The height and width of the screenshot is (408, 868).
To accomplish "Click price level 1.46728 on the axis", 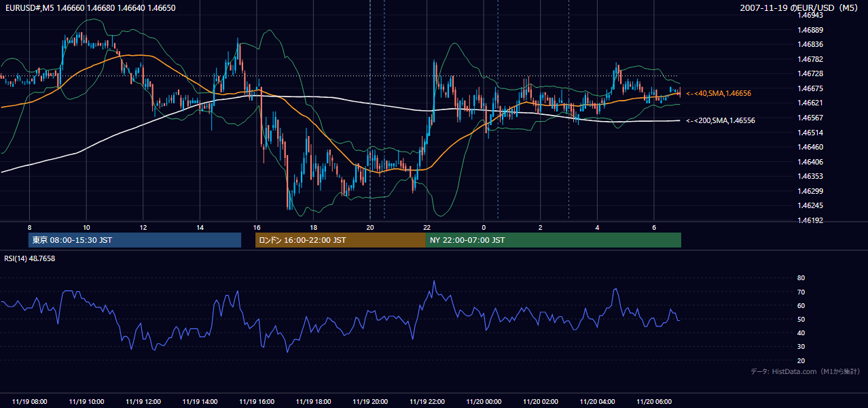I will coord(810,73).
